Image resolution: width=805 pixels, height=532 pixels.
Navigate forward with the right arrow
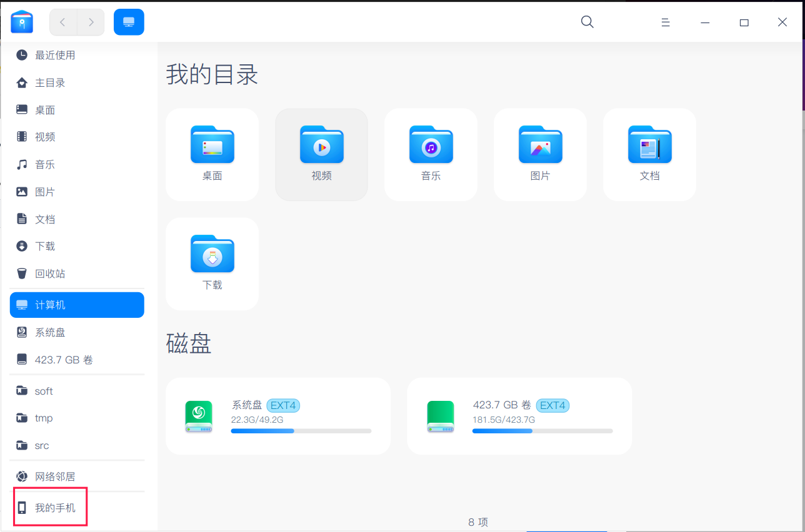[x=91, y=21]
